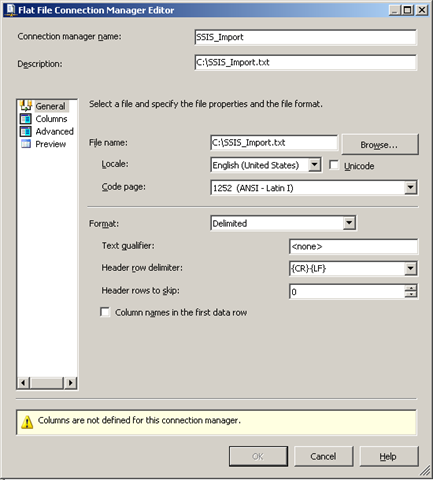433x480 pixels.
Task: Click the Cancel button
Action: [x=323, y=456]
